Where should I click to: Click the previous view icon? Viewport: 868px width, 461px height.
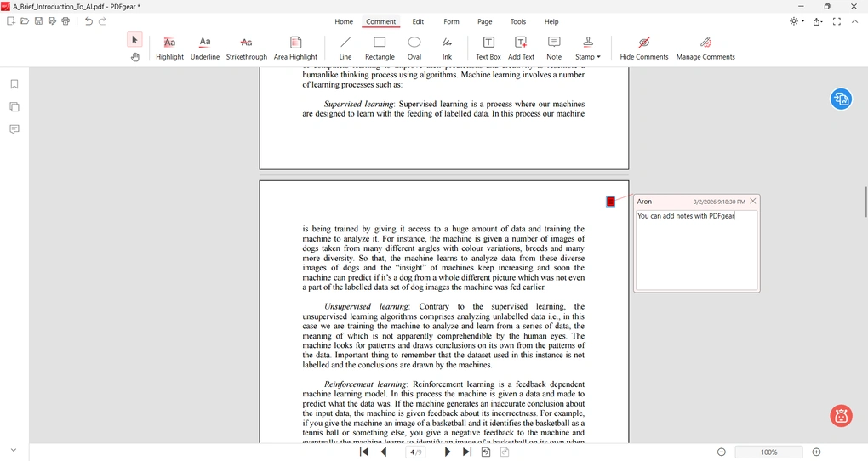click(485, 452)
